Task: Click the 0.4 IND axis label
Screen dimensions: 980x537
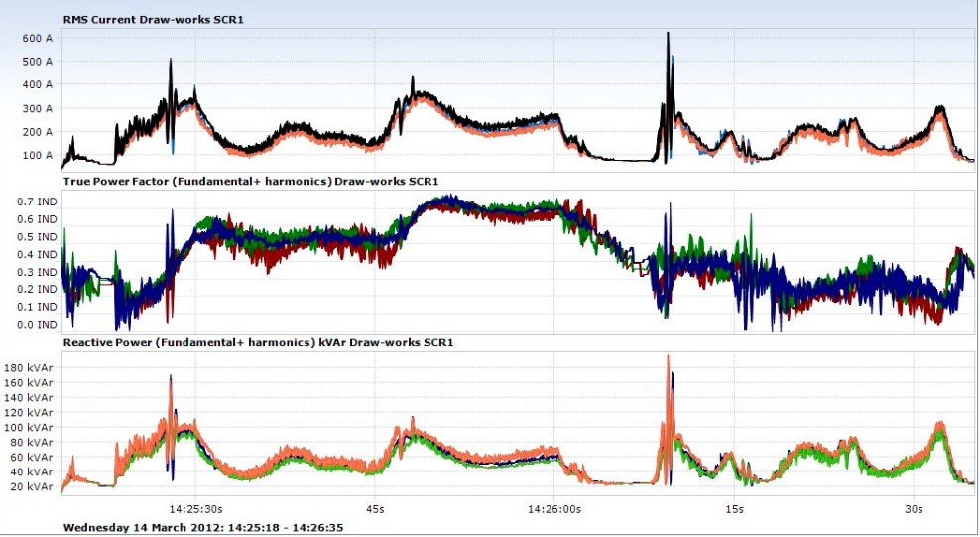Action: (37, 254)
